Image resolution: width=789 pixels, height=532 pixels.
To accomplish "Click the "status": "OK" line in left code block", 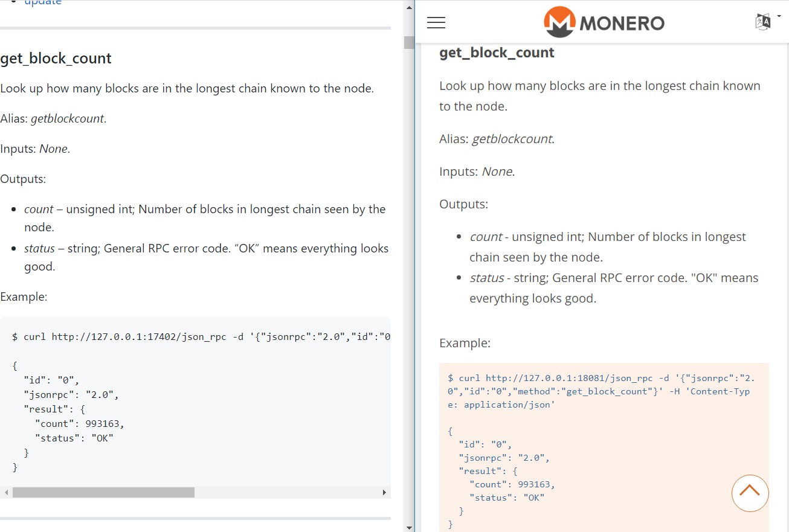I will (x=74, y=438).
